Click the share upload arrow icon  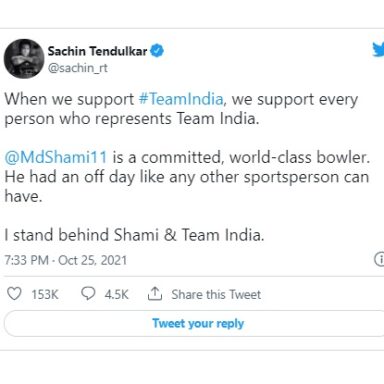(x=155, y=294)
